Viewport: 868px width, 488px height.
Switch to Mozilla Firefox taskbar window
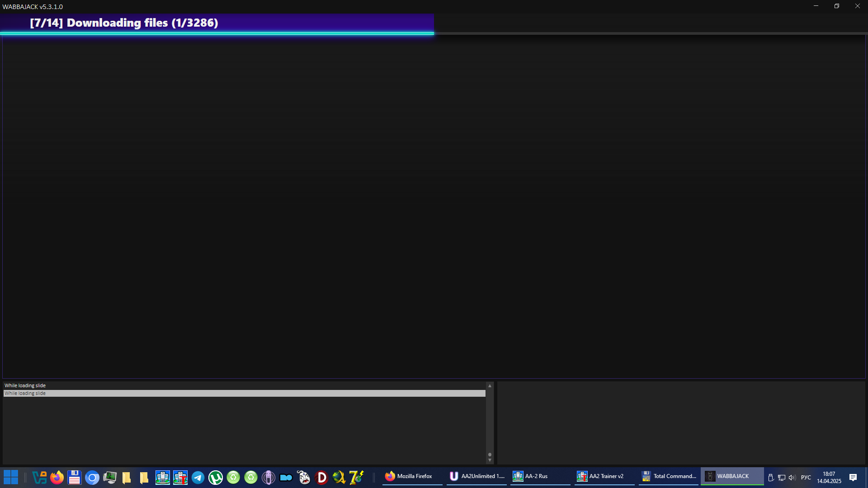pyautogui.click(x=412, y=476)
